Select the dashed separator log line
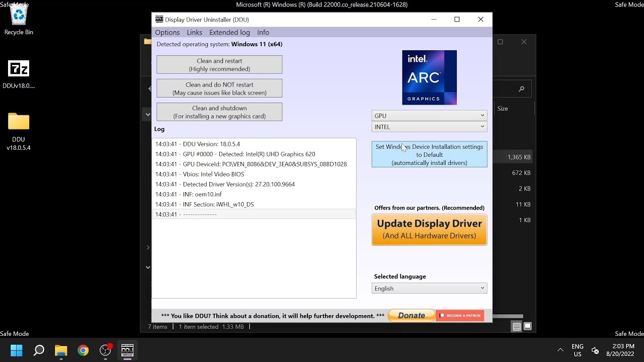This screenshot has height=362, width=644. (254, 214)
